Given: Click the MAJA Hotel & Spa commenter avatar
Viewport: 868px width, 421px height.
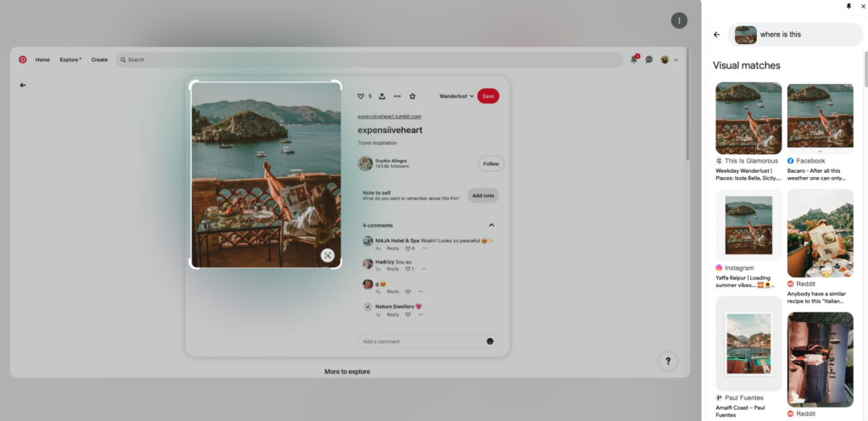Looking at the screenshot, I should point(368,241).
